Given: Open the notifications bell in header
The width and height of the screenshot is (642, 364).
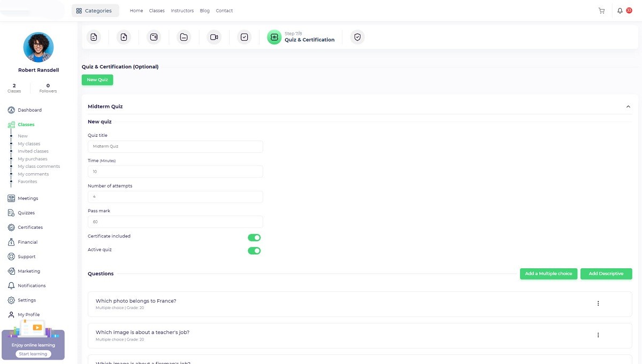Looking at the screenshot, I should pos(620,11).
